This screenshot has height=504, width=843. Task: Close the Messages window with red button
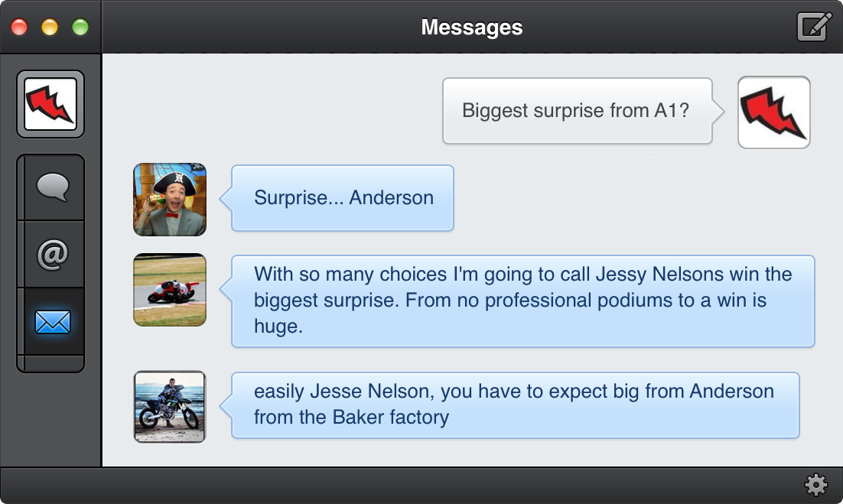coord(19,27)
